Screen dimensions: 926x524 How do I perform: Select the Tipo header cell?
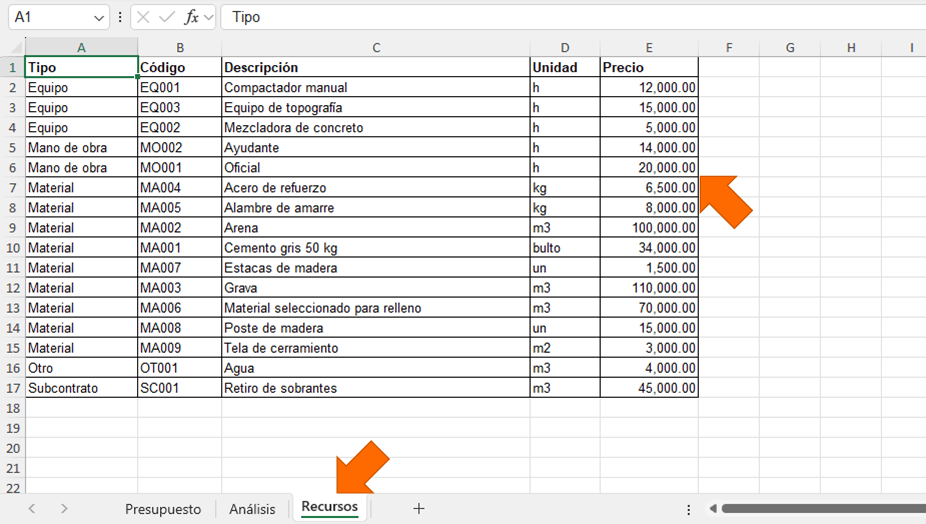(x=81, y=67)
